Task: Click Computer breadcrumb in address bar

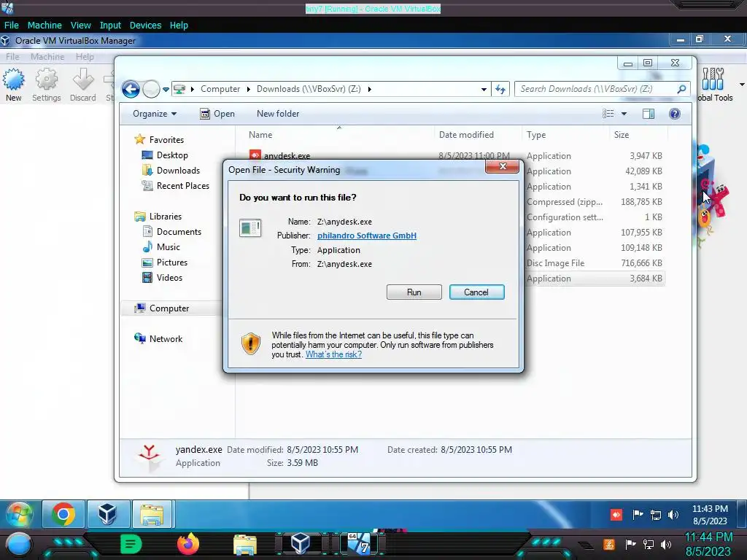Action: click(220, 89)
